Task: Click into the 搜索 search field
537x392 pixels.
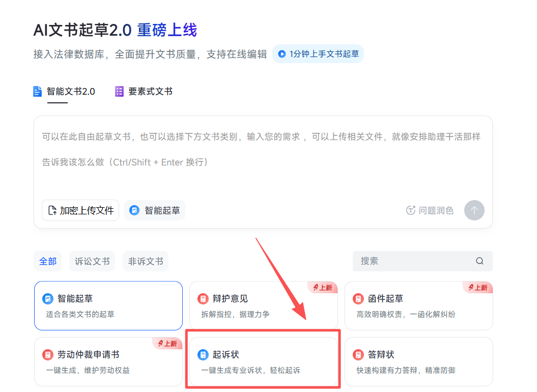Action: click(x=422, y=261)
